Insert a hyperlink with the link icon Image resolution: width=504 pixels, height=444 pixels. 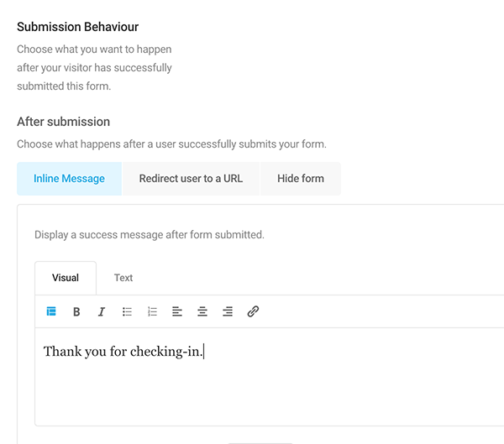(253, 311)
